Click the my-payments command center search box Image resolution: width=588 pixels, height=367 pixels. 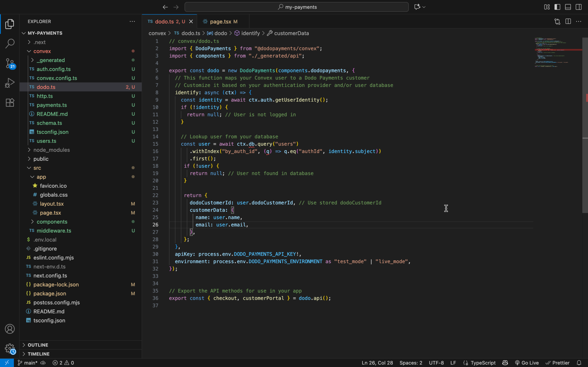297,7
